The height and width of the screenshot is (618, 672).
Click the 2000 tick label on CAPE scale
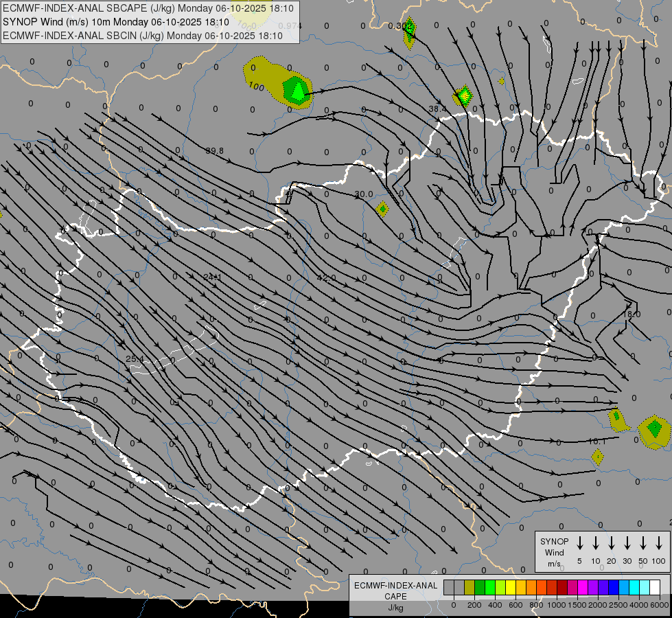598,605
